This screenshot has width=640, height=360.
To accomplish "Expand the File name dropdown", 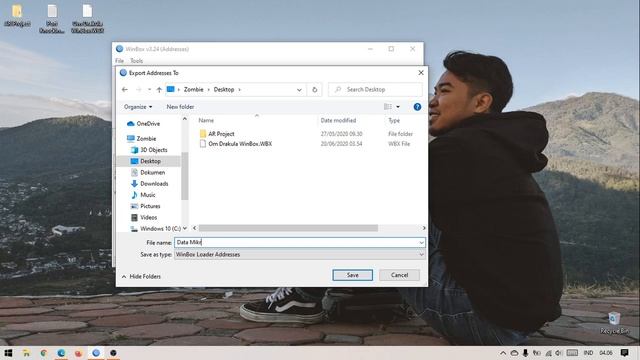I will [x=421, y=242].
